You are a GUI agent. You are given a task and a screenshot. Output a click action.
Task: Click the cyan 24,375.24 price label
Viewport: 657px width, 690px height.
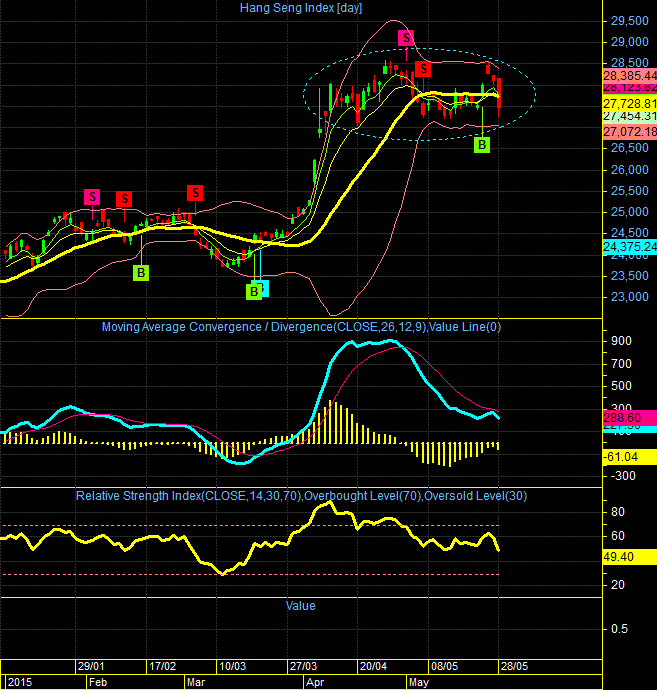click(630, 247)
